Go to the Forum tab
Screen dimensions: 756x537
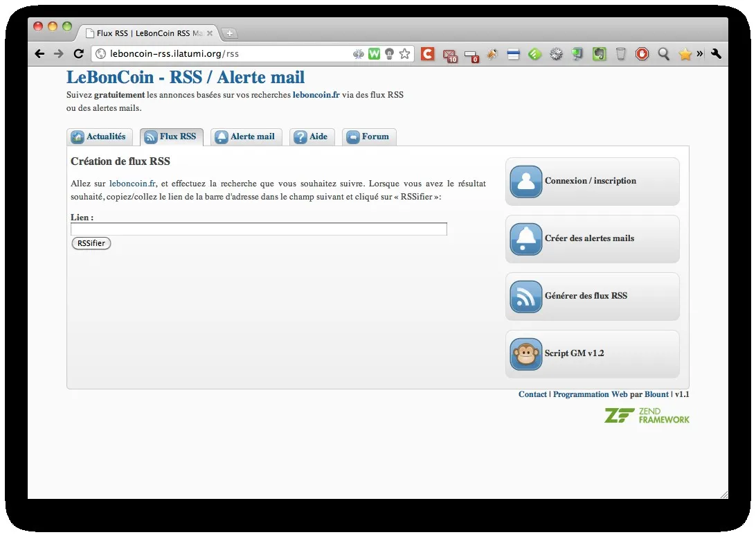369,137
